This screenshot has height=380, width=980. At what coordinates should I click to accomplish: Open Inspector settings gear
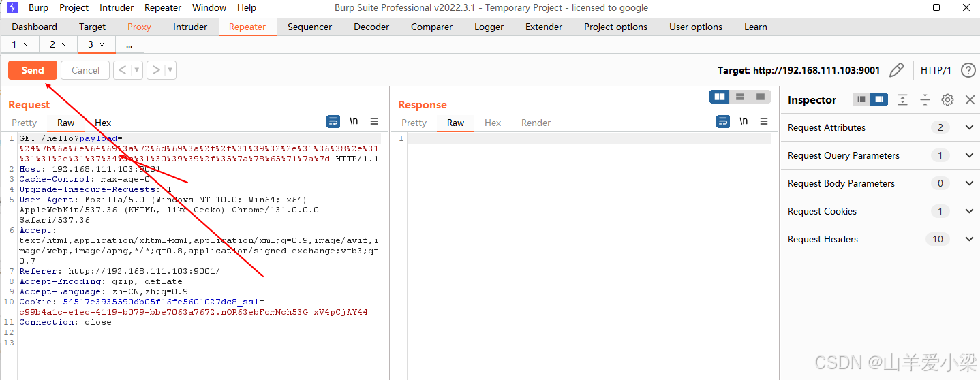947,99
